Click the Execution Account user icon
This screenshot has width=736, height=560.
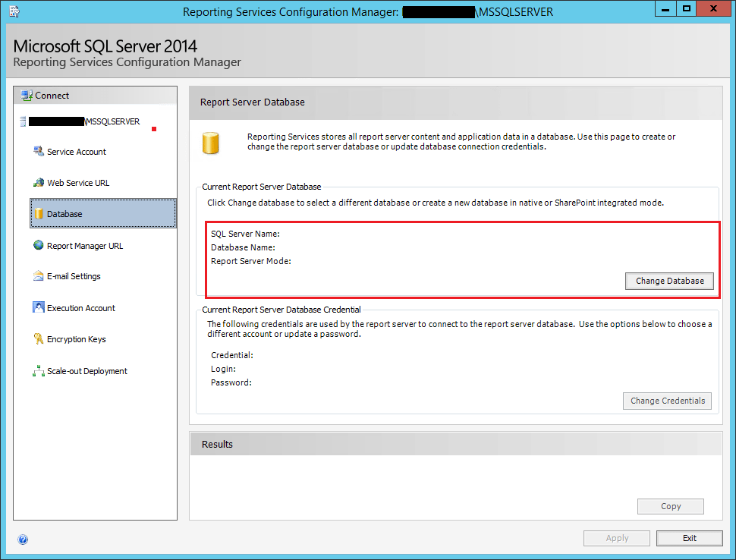point(39,308)
